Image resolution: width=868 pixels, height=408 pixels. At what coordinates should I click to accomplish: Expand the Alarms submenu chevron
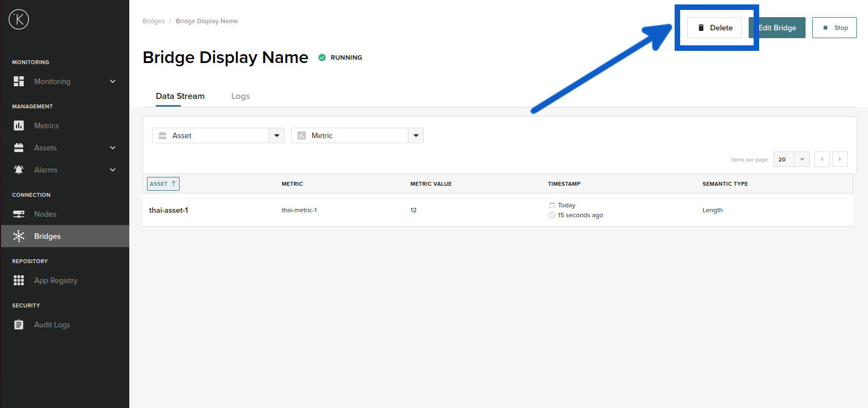pos(113,170)
